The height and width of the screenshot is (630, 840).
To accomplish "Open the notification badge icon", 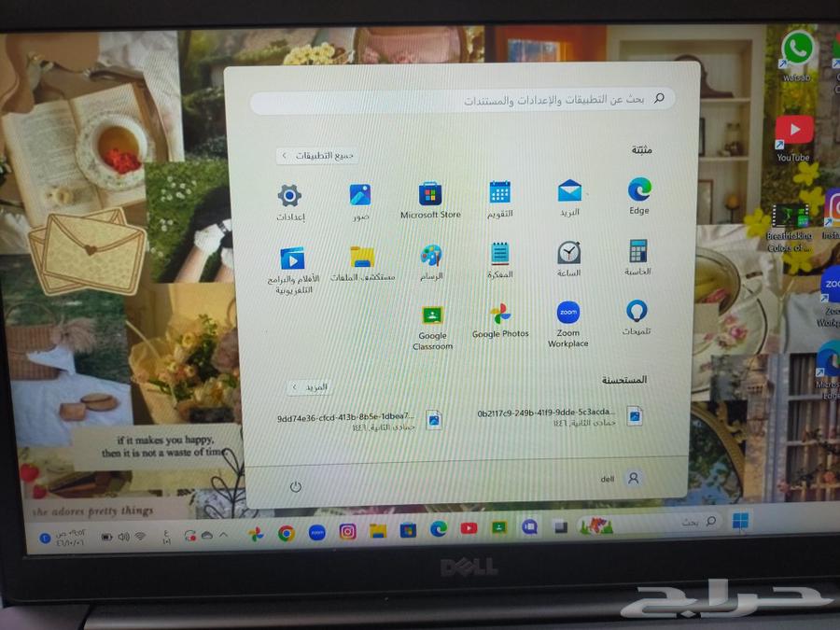I will pyautogui.click(x=46, y=538).
